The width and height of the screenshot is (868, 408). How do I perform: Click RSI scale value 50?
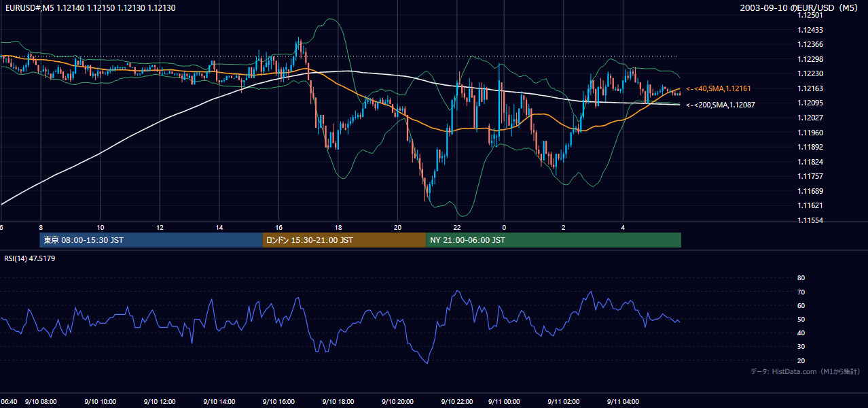(x=801, y=319)
